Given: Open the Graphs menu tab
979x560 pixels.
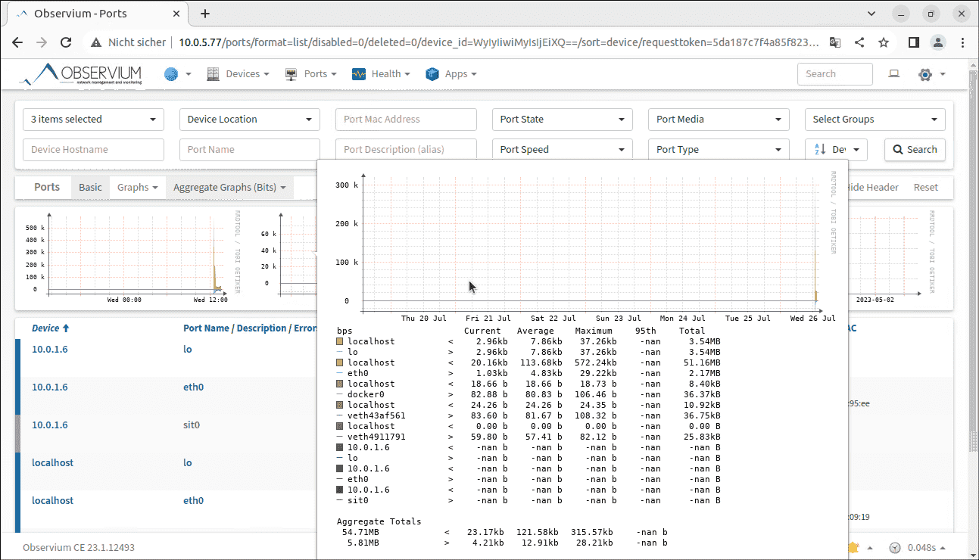Looking at the screenshot, I should pyautogui.click(x=137, y=187).
